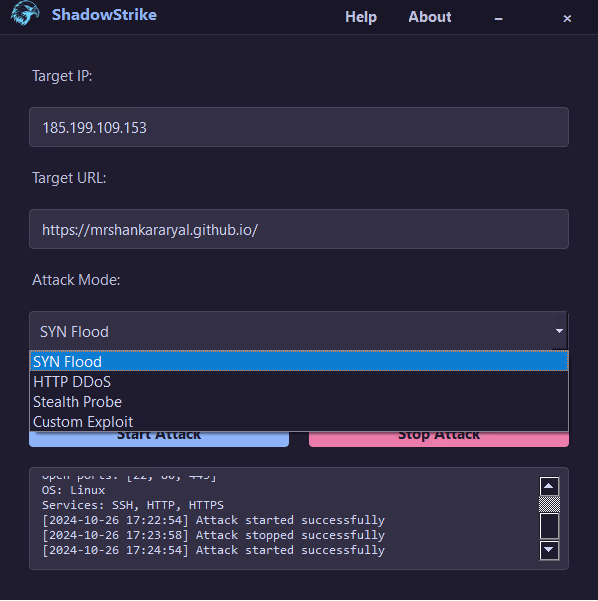Select SYN Flood in the dropdown list
Image resolution: width=598 pixels, height=601 pixels.
299,361
